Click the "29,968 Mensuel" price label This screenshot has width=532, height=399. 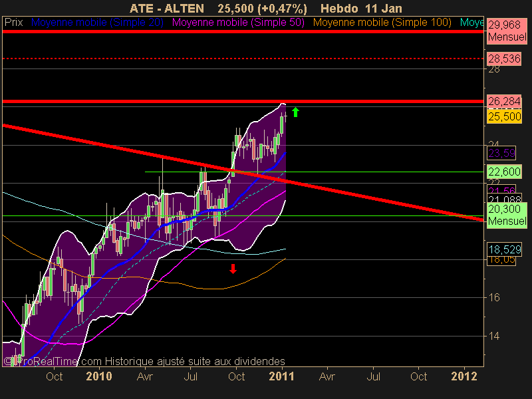(x=507, y=31)
